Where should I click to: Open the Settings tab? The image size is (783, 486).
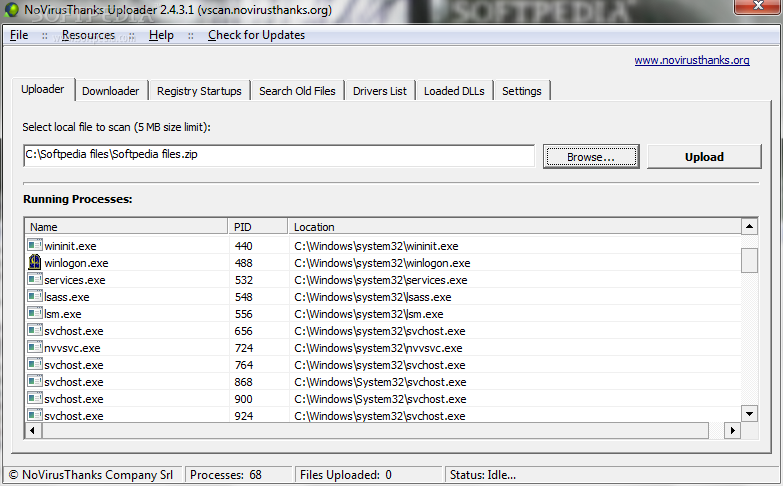[x=521, y=91]
